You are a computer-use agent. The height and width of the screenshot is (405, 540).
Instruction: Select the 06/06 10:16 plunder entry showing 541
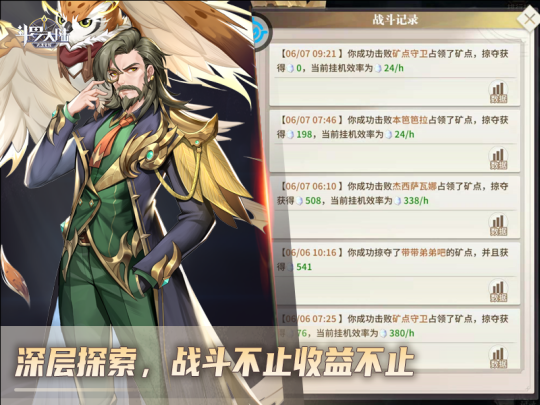pos(393,260)
